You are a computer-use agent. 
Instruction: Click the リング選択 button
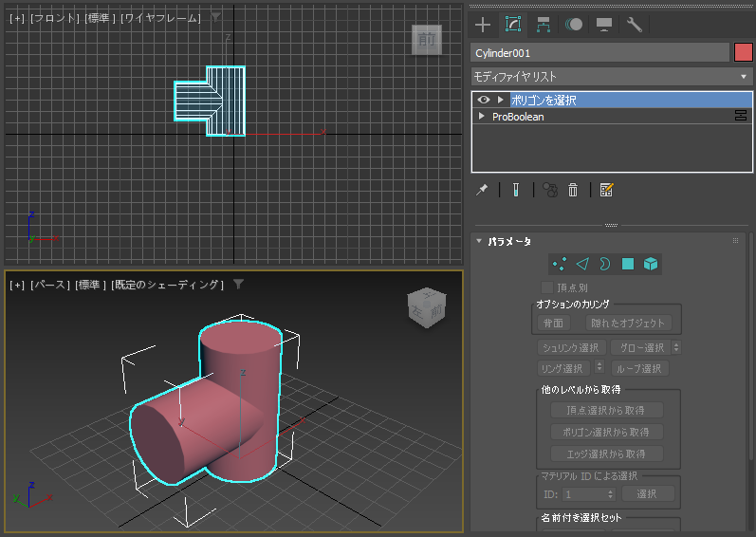563,368
